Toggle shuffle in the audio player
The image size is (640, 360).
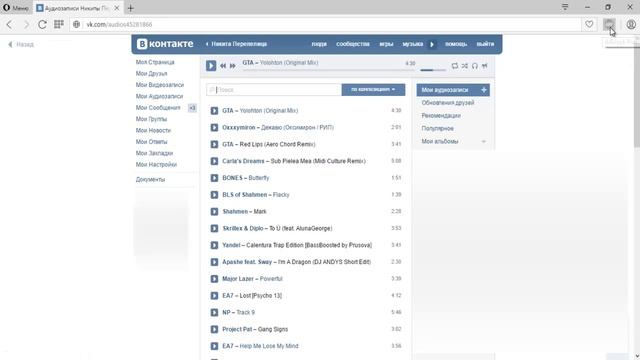coord(464,66)
